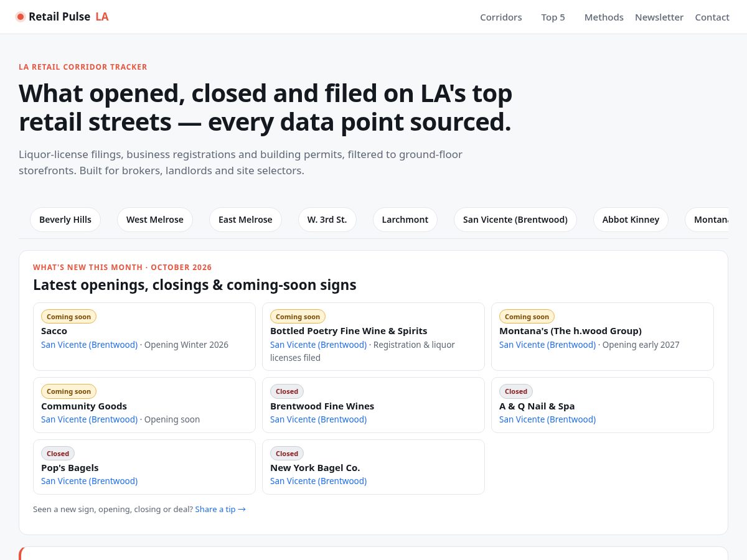Viewport: 747px width, 560px height.
Task: Click the A & Q Nail & Spa title
Action: pyautogui.click(x=537, y=406)
